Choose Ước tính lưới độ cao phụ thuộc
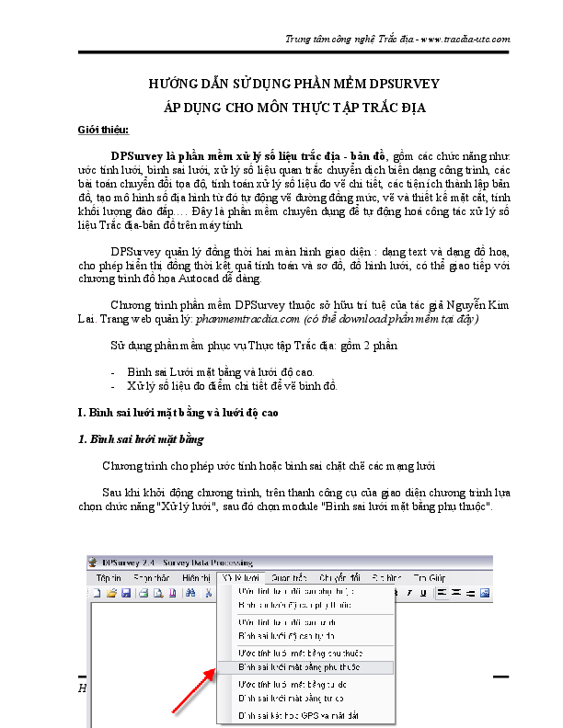 point(306,592)
